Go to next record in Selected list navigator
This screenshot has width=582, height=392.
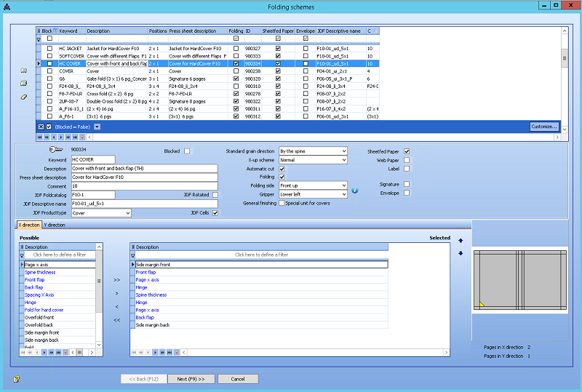pos(155,352)
